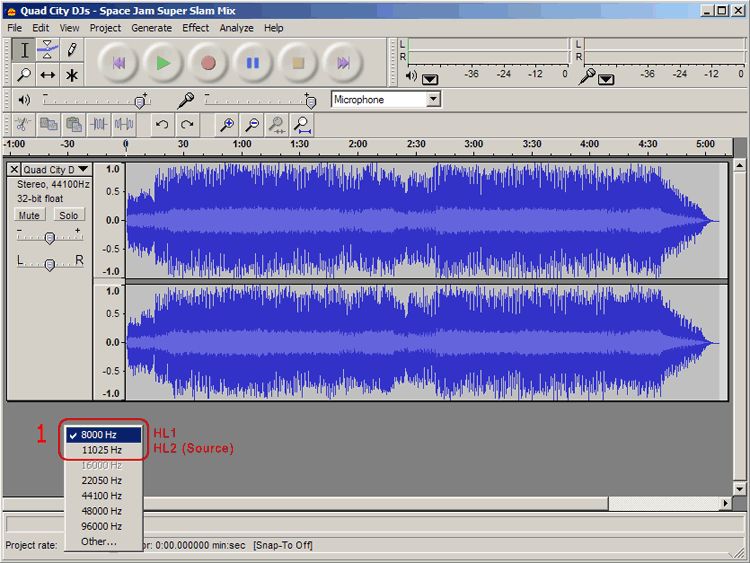The image size is (750, 563).
Task: Activate the Time Shift tool
Action: (48, 75)
